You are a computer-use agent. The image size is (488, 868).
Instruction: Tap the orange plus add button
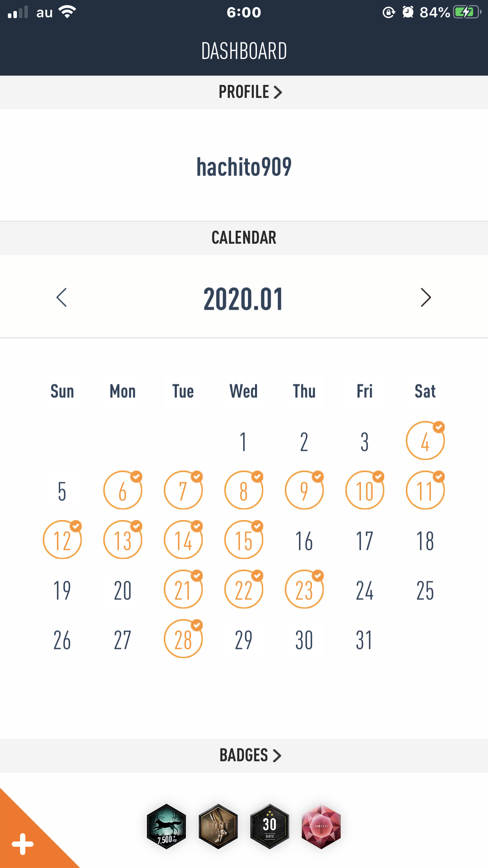pyautogui.click(x=23, y=844)
